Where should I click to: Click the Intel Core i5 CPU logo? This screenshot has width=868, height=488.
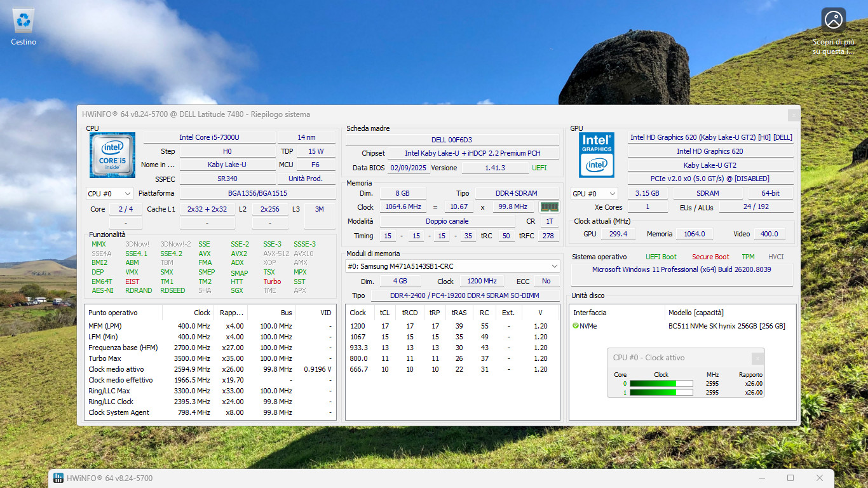112,155
